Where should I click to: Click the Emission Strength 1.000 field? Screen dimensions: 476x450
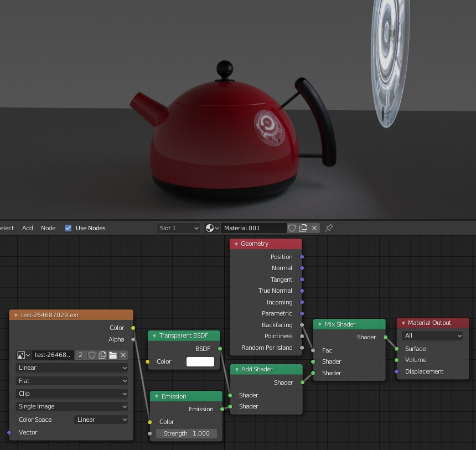[187, 433]
